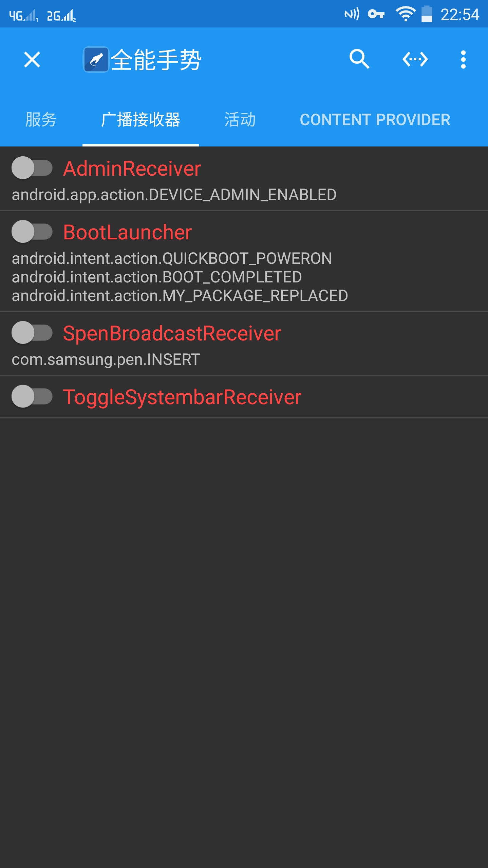Tap the code brackets icon in toolbar
The width and height of the screenshot is (488, 868).
click(x=415, y=59)
